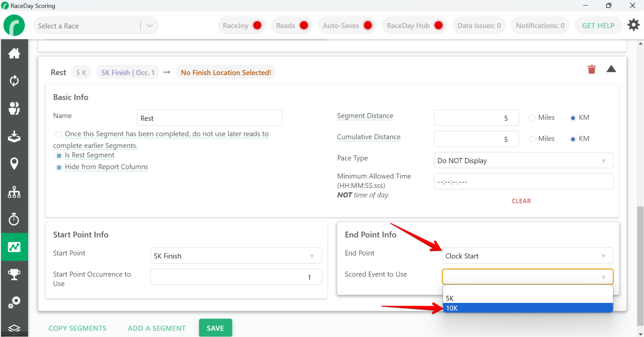Click COPY SEGMENTS
The width and height of the screenshot is (644, 337).
tap(77, 328)
